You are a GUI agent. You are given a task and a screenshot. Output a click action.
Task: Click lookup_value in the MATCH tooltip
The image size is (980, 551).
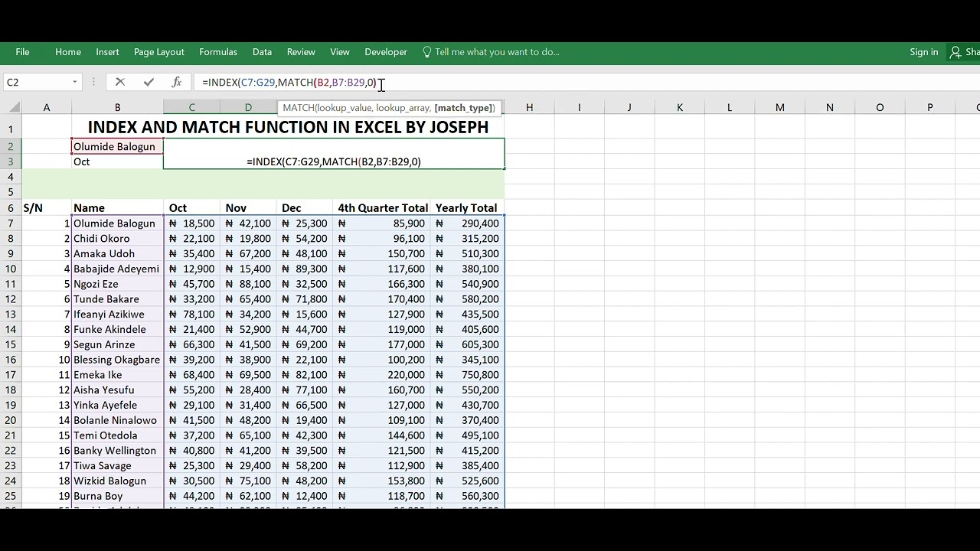point(344,108)
